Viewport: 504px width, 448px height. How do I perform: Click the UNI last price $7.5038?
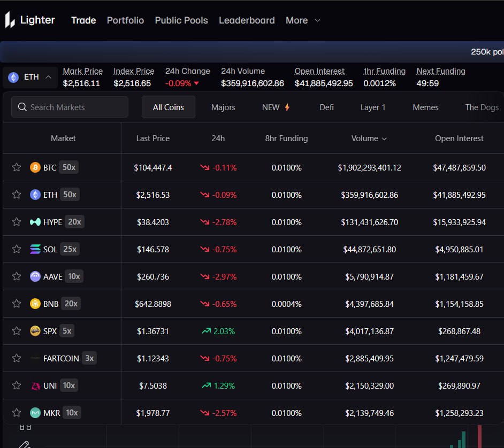click(x=153, y=386)
